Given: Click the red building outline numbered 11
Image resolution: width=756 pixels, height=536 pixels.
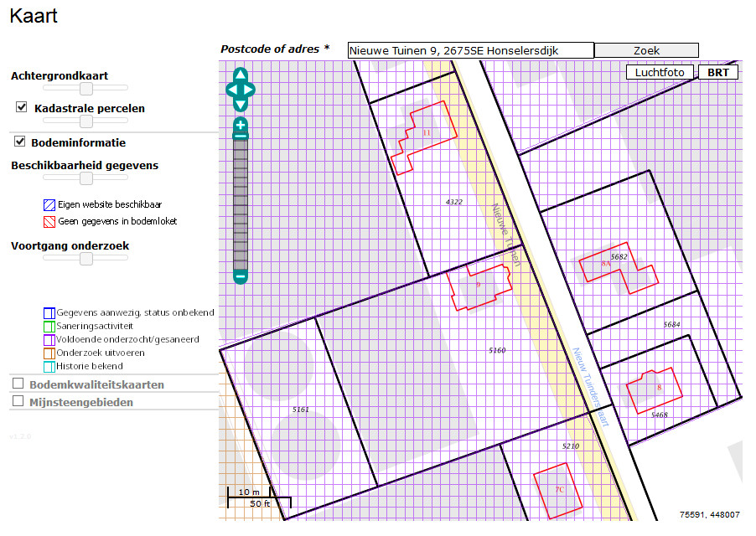Looking at the screenshot, I should click(x=426, y=134).
